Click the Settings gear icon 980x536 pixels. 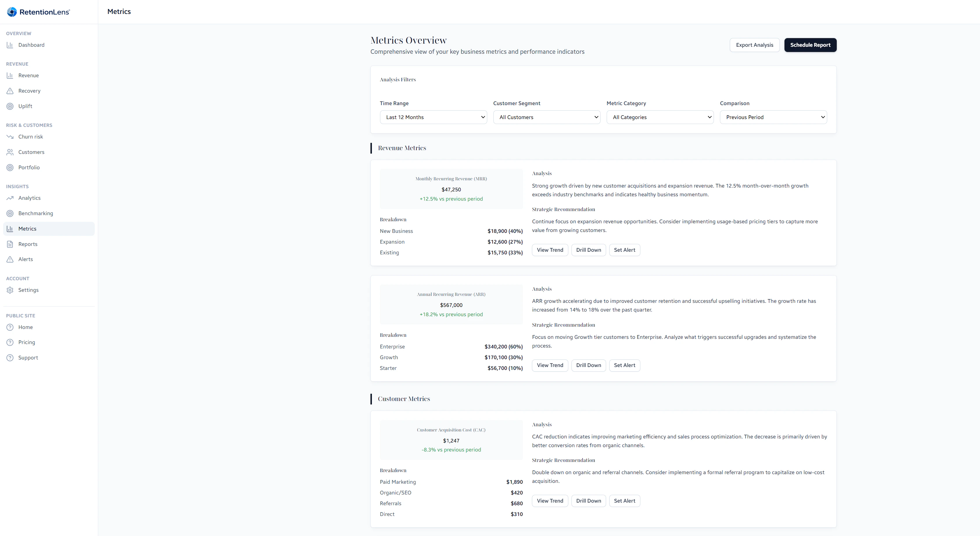(10, 290)
